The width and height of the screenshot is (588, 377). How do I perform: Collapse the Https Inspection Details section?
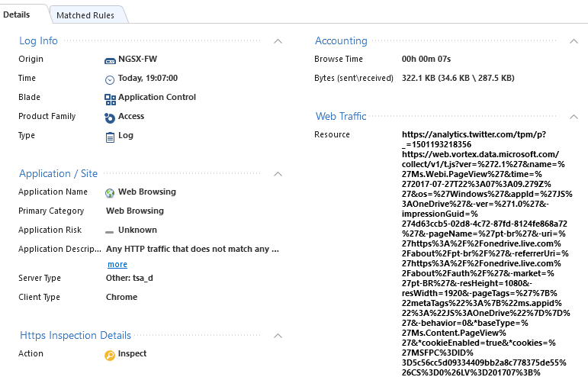[278, 336]
